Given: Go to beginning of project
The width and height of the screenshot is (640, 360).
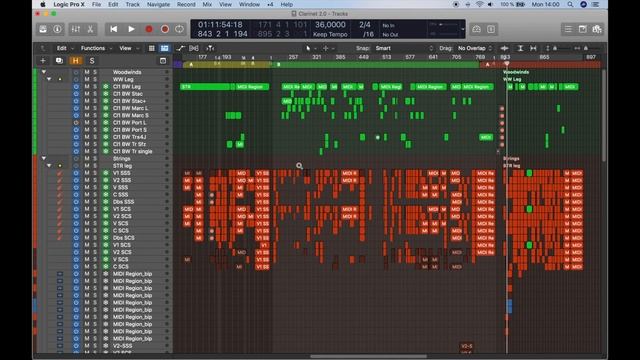Looking at the screenshot, I should (x=113, y=29).
